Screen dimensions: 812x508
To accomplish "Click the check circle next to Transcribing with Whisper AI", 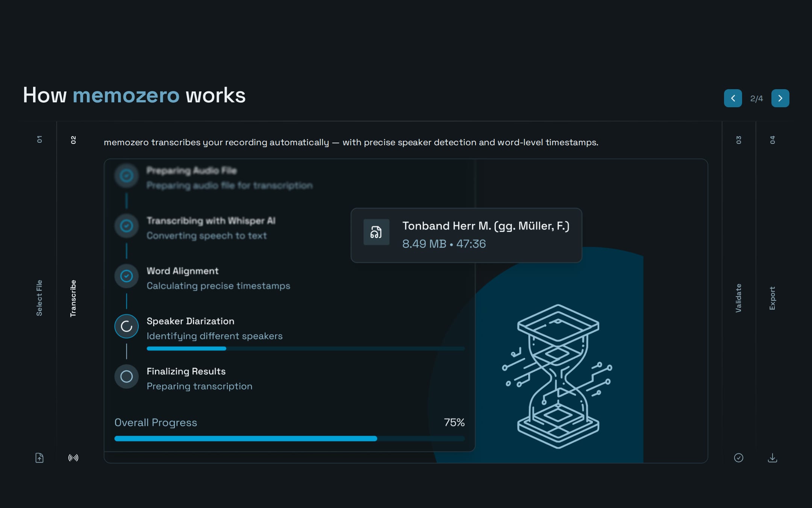I will pyautogui.click(x=126, y=226).
